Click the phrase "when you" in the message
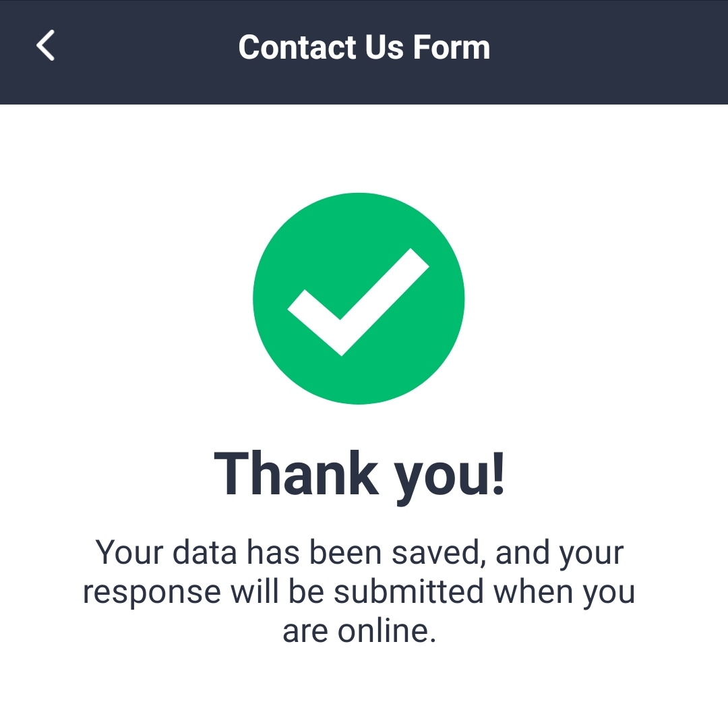Screen dimensions: 728x702 (564, 591)
